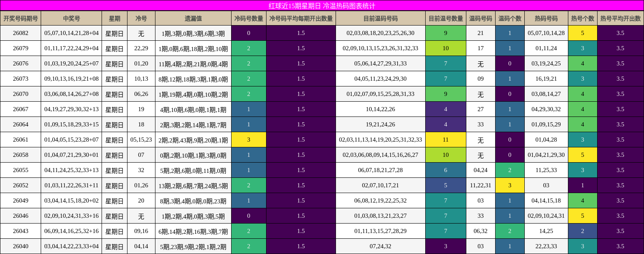644x254 pixels.
Task: Click omission values 1期,3期,0期,3期,6期,3期
Action: click(x=193, y=33)
